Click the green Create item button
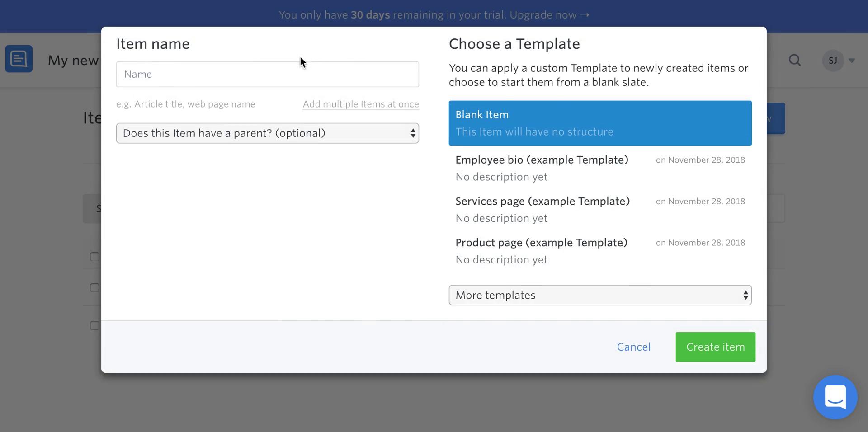The width and height of the screenshot is (868, 432). (715, 347)
